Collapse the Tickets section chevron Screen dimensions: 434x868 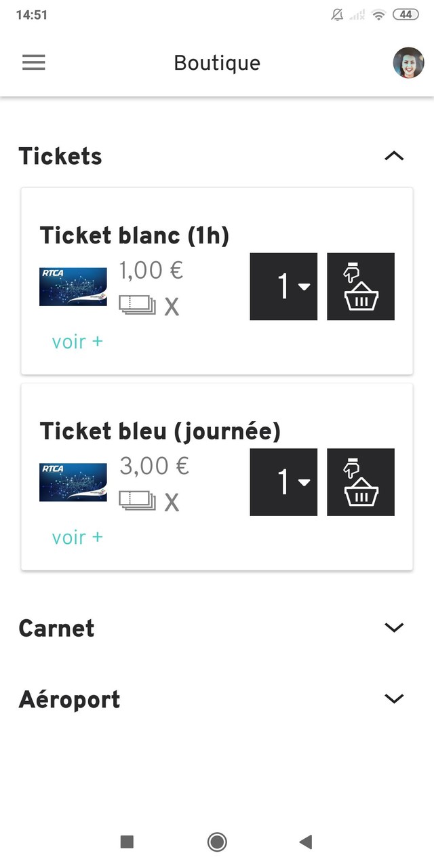click(x=394, y=156)
